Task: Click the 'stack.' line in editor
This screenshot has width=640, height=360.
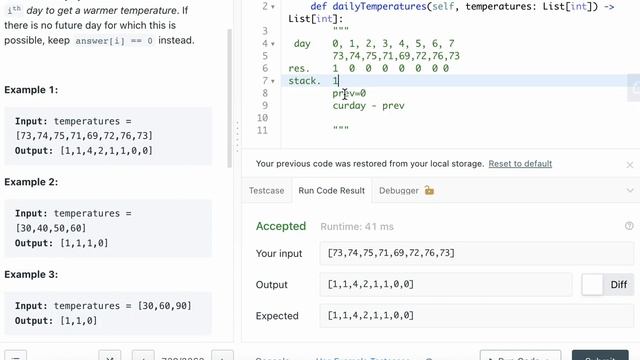Action: click(x=313, y=81)
